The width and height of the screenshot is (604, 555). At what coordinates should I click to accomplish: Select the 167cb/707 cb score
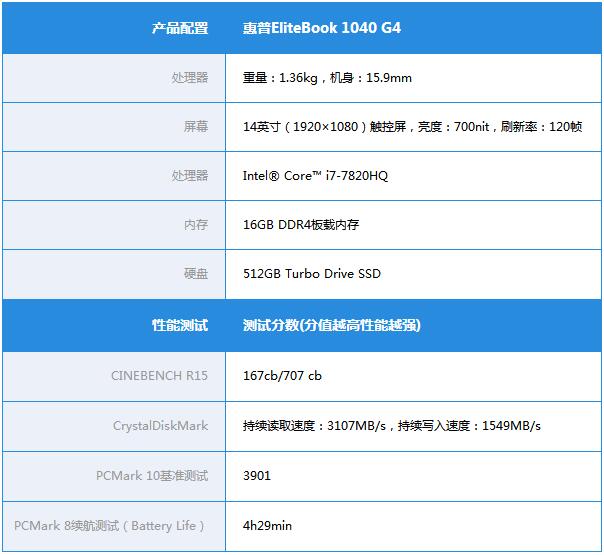(282, 376)
